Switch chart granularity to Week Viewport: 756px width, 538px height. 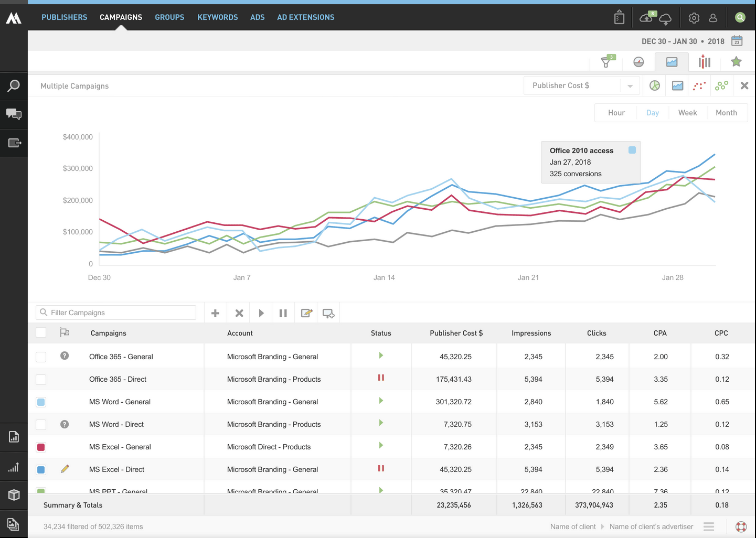click(x=687, y=113)
